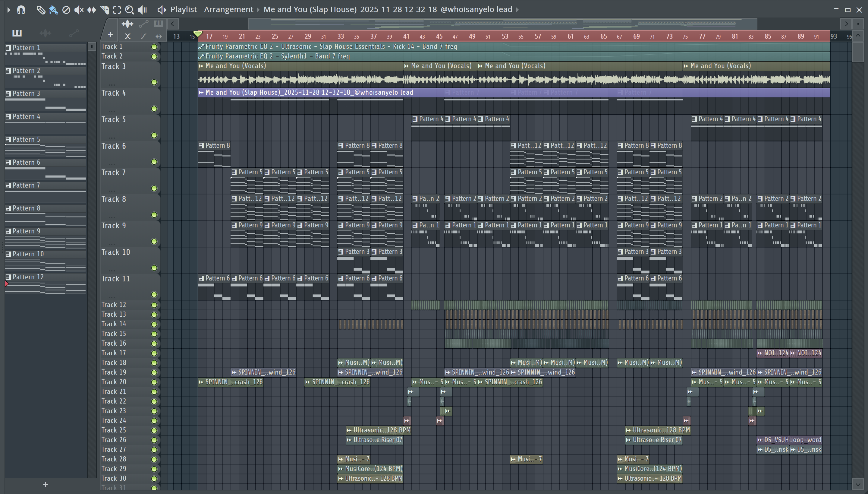This screenshot has height=494, width=868.
Task: Open the playlist options menu arrow
Action: pos(9,10)
